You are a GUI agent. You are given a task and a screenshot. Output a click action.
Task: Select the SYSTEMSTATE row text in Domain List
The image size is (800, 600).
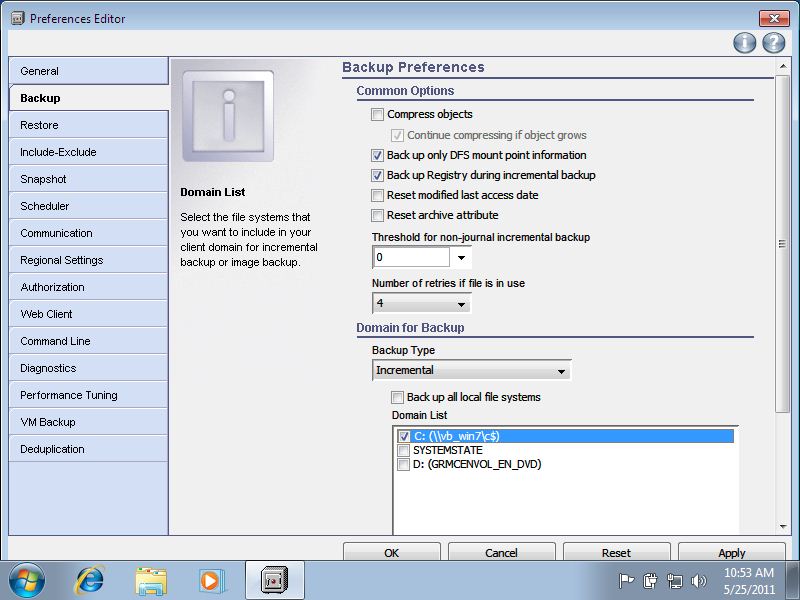coord(447,450)
